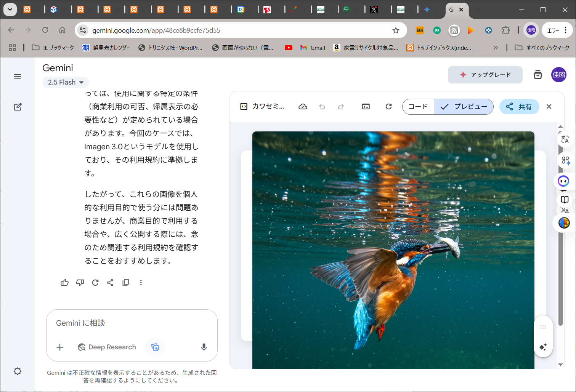Expand the 2.5 Flash model dropdown
The height and width of the screenshot is (392, 576).
tap(66, 82)
